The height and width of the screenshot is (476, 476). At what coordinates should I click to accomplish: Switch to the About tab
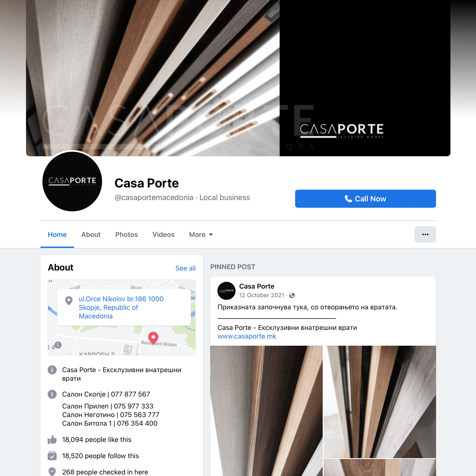(91, 235)
